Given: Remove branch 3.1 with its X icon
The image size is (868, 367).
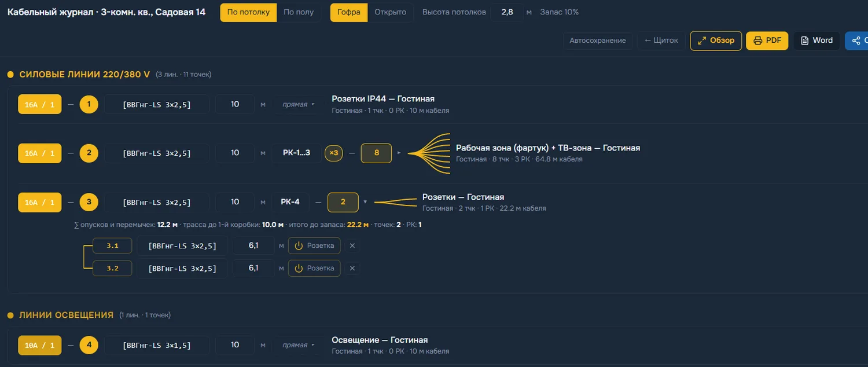Looking at the screenshot, I should click(x=352, y=245).
